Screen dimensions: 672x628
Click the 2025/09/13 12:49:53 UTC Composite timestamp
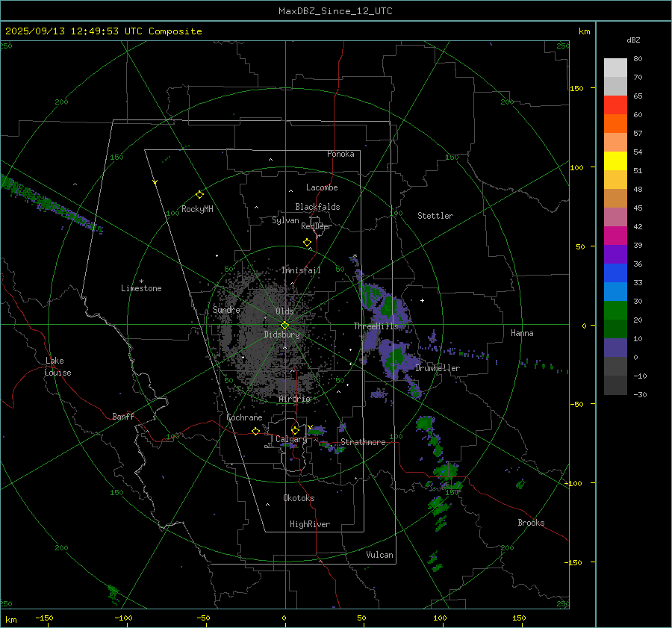click(x=104, y=31)
